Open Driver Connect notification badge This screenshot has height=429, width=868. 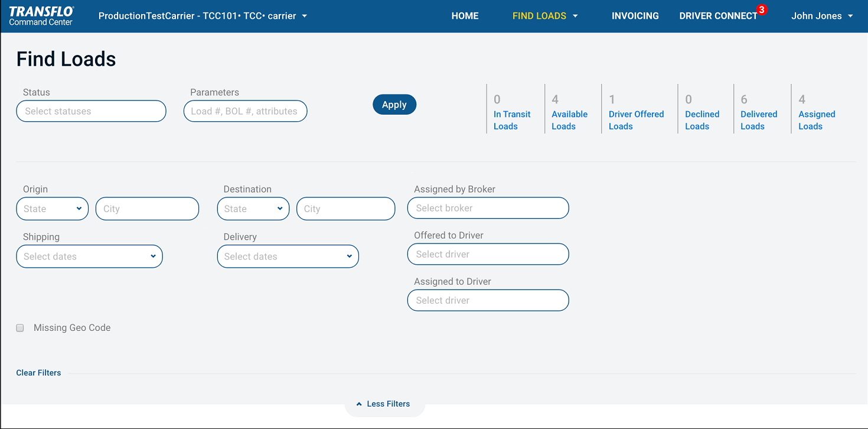(762, 10)
